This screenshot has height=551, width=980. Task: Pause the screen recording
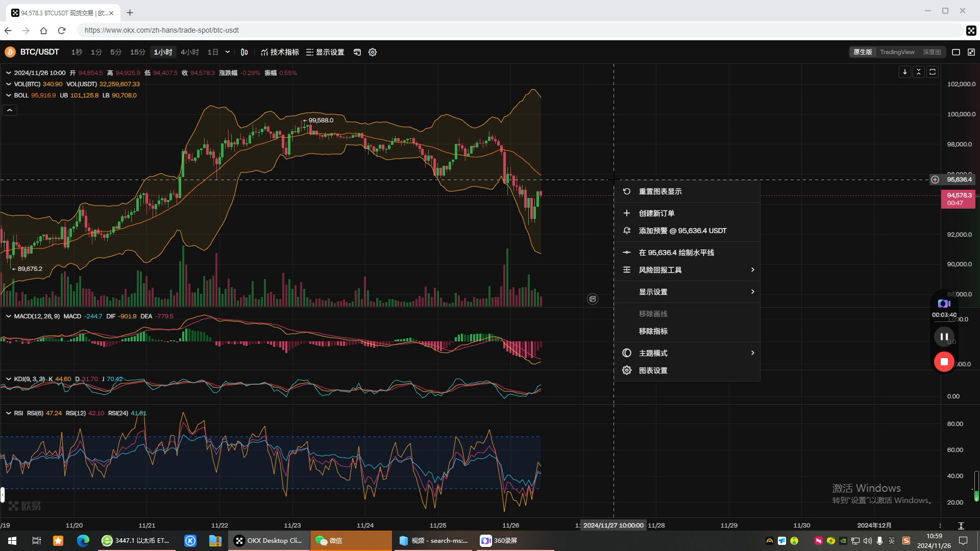point(944,337)
